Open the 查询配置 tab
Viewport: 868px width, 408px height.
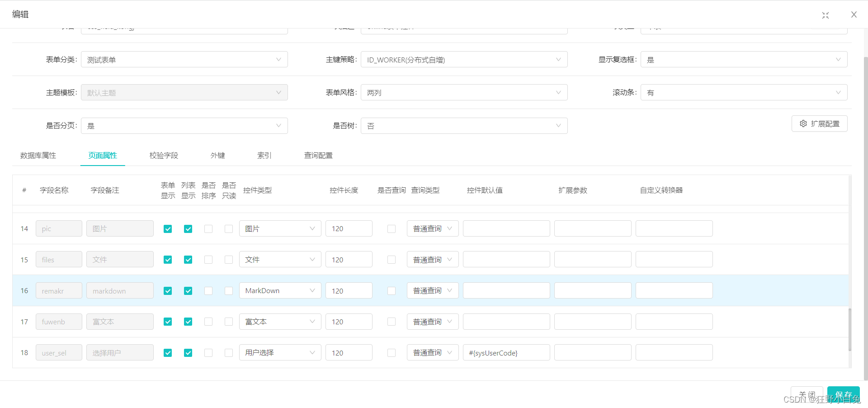pyautogui.click(x=318, y=155)
